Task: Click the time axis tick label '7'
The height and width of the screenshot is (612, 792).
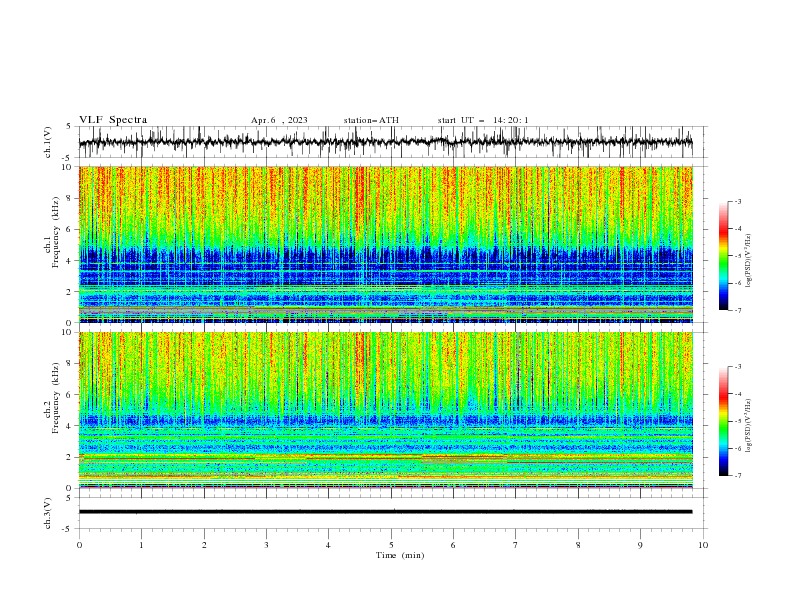Action: click(516, 545)
